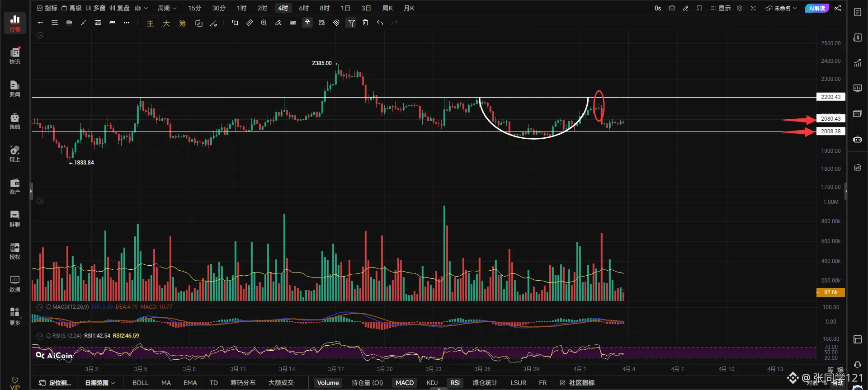The width and height of the screenshot is (868, 390).
Task: Switch to the 月K timeframe
Action: (x=409, y=8)
